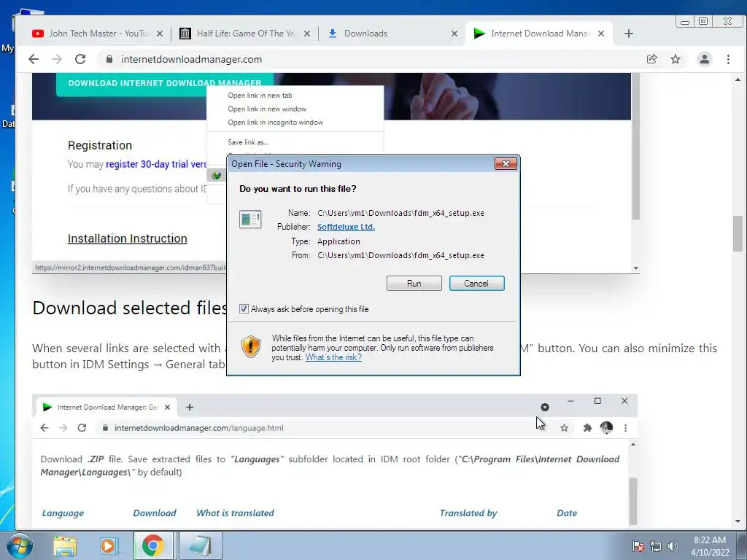Click the file icon in security dialog
The width and height of the screenshot is (747, 560).
point(250,219)
